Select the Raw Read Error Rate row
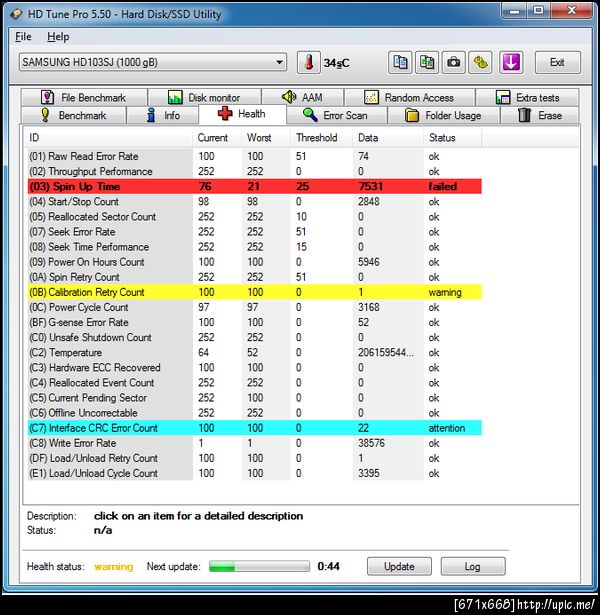 (x=255, y=156)
